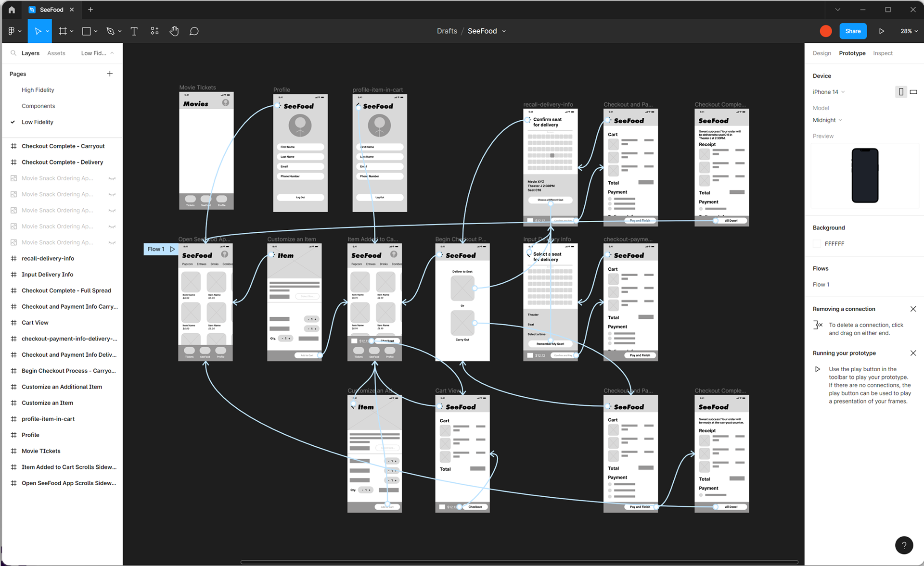This screenshot has width=924, height=566.
Task: Click the FFFFFF background color swatch
Action: coord(817,244)
